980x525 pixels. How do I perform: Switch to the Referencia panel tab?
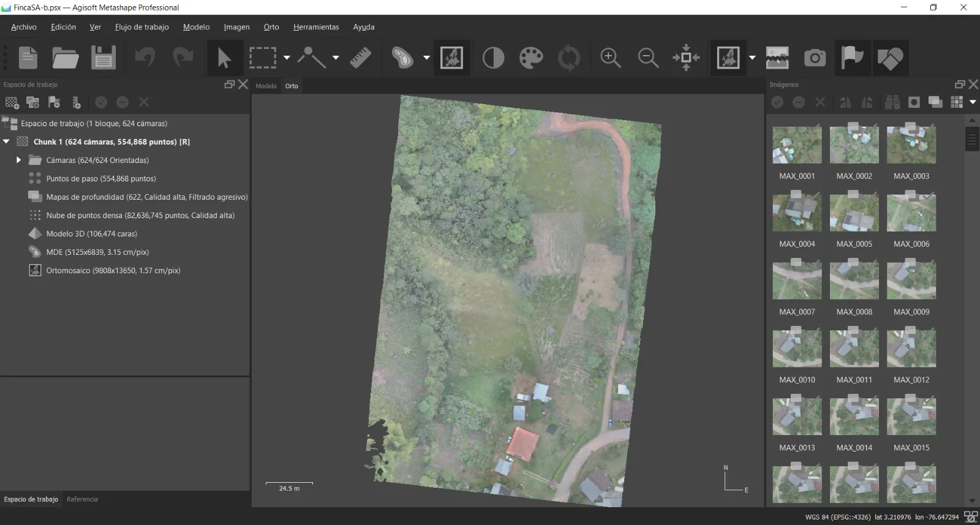point(82,499)
